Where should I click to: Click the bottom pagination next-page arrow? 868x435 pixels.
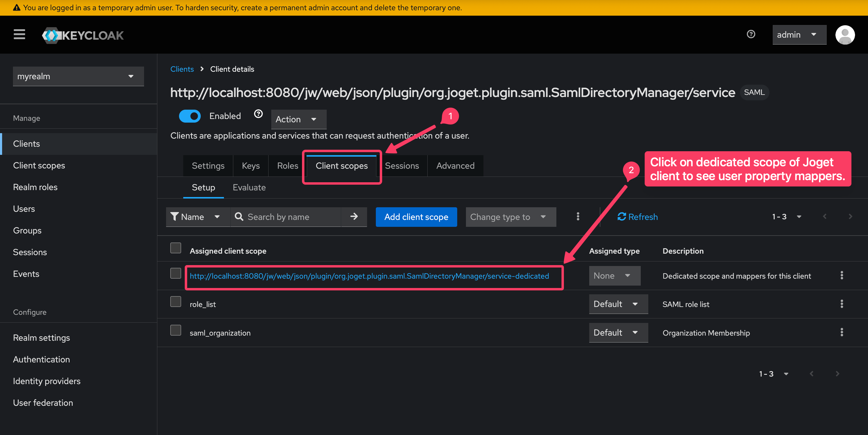pyautogui.click(x=837, y=374)
